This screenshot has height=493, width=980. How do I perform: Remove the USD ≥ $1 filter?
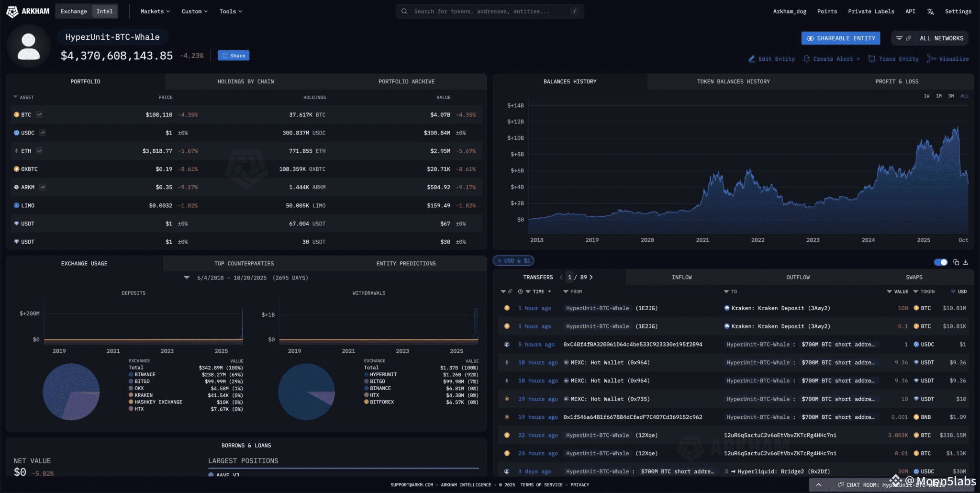coord(499,261)
